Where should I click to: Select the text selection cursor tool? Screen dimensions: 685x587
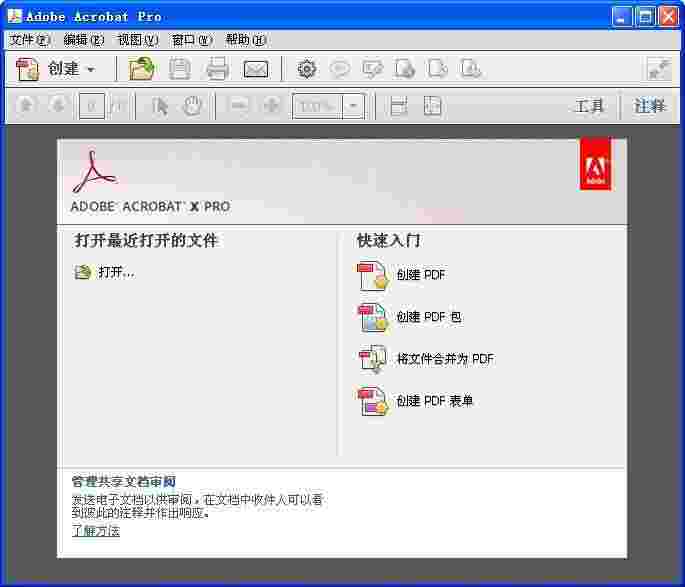pyautogui.click(x=159, y=106)
